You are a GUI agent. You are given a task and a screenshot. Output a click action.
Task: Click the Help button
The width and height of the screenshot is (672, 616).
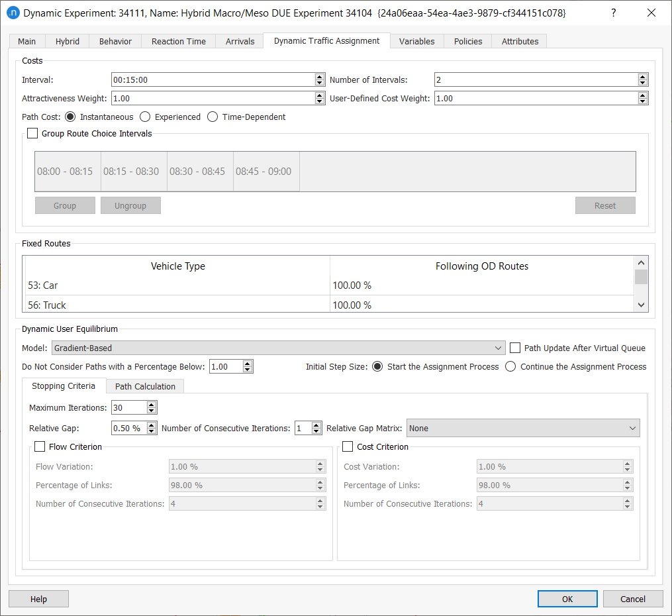(x=38, y=599)
